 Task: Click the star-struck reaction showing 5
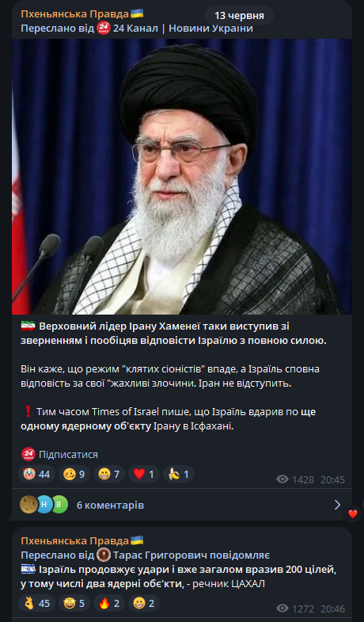click(74, 603)
